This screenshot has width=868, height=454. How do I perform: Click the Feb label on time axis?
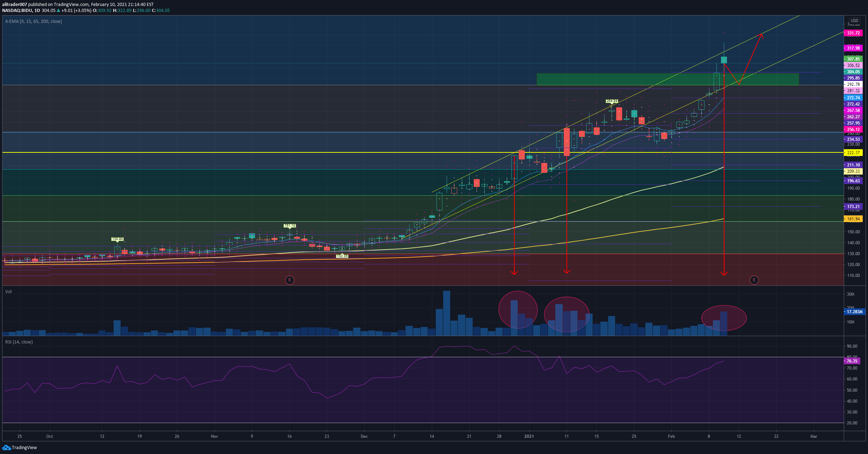(x=671, y=436)
